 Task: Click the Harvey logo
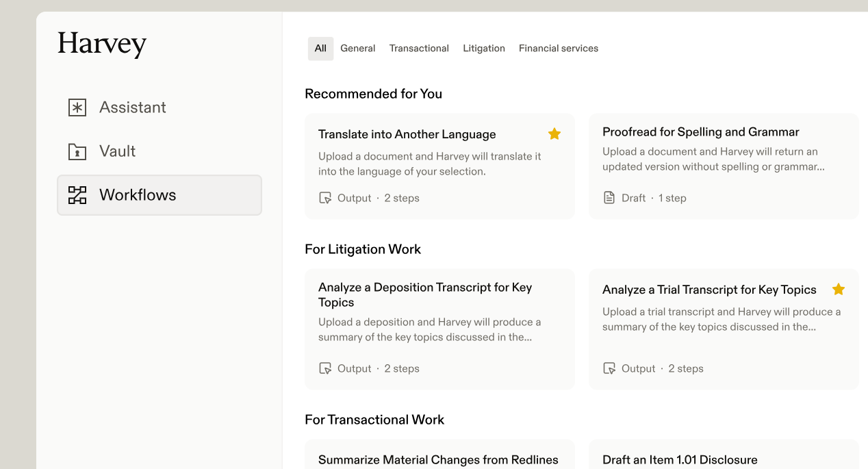[x=102, y=44]
